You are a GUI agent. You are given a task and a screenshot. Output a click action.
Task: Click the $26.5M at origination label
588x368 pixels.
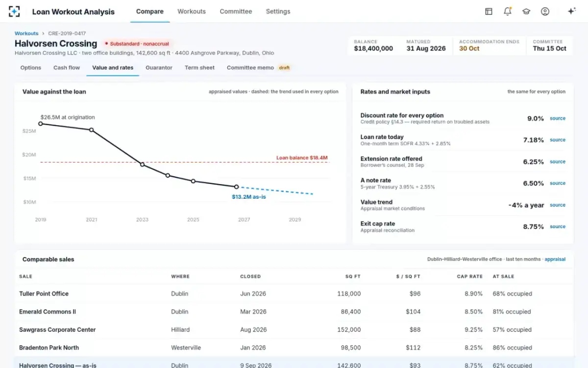point(68,117)
